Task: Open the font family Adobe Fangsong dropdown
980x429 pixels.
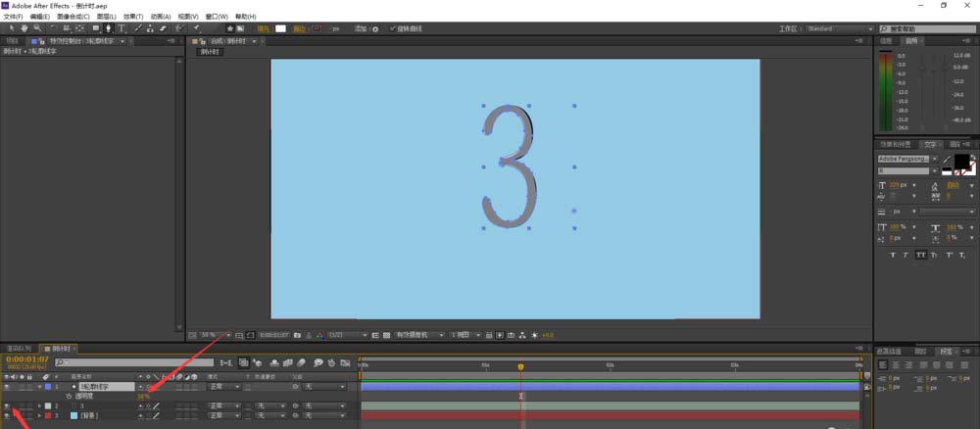Action: [907, 160]
